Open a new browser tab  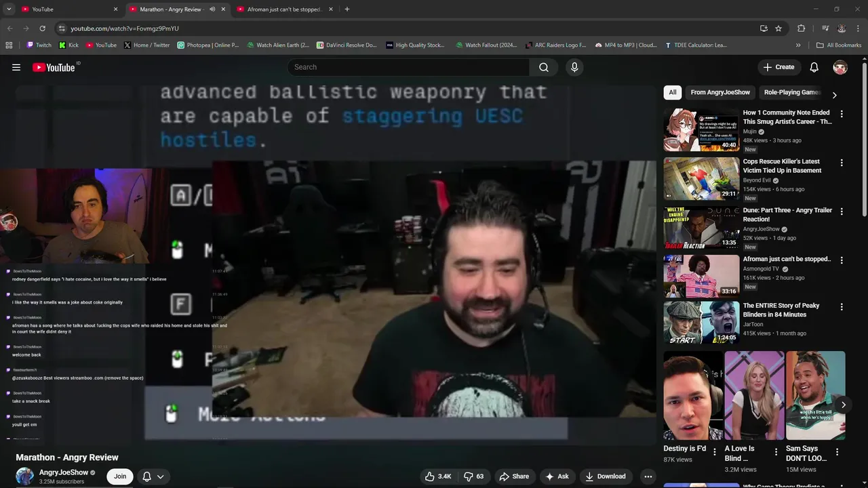tap(347, 9)
